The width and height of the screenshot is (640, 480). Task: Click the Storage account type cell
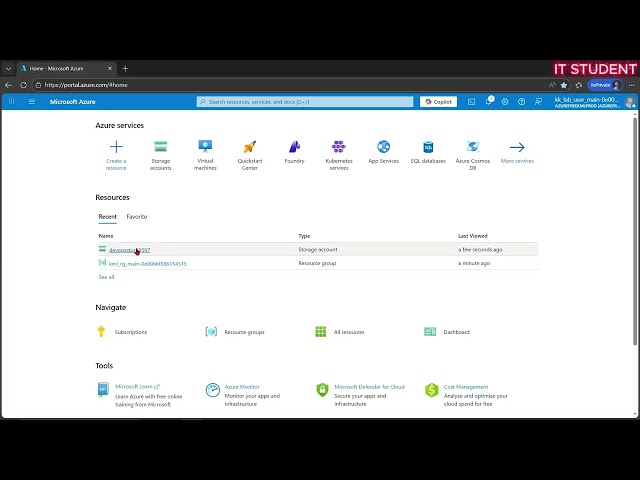318,249
